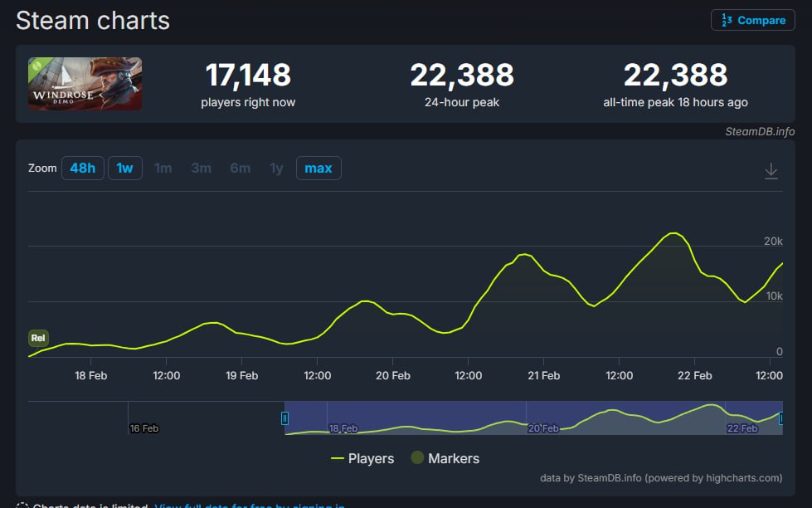Click the disabled 1m zoom option

(x=163, y=169)
